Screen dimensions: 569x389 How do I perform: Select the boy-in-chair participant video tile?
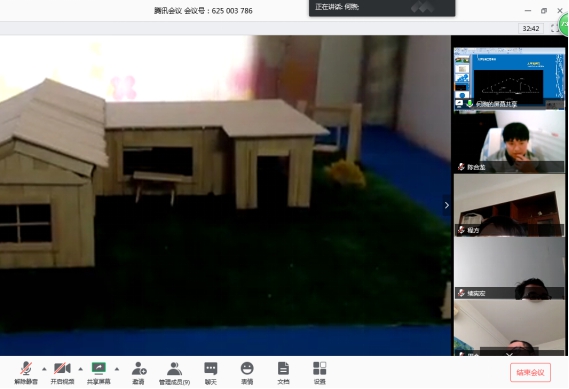(x=509, y=142)
